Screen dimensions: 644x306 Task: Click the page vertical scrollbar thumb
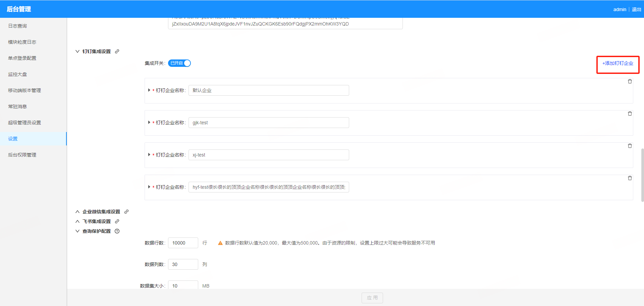(642, 175)
